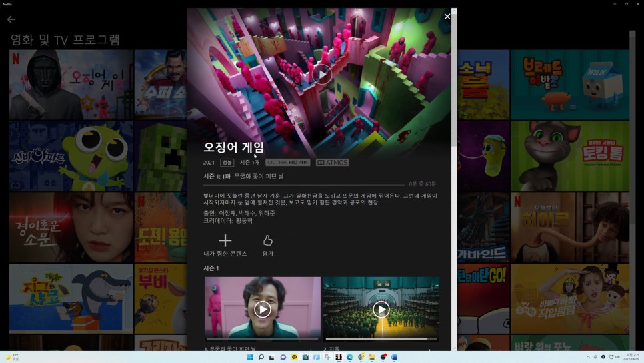
Task: Open the purple Chat app on taskbar
Action: [x=283, y=357]
